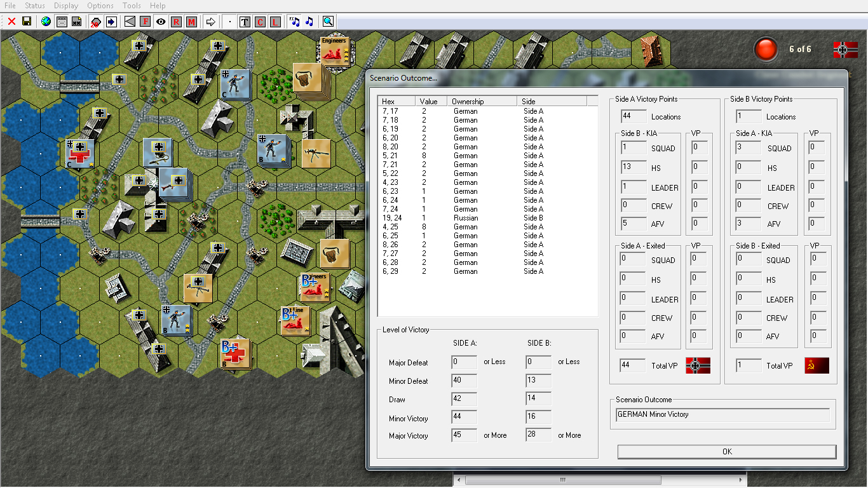The image size is (868, 488).
Task: Click the gray triangle toolbar icon
Action: point(130,22)
